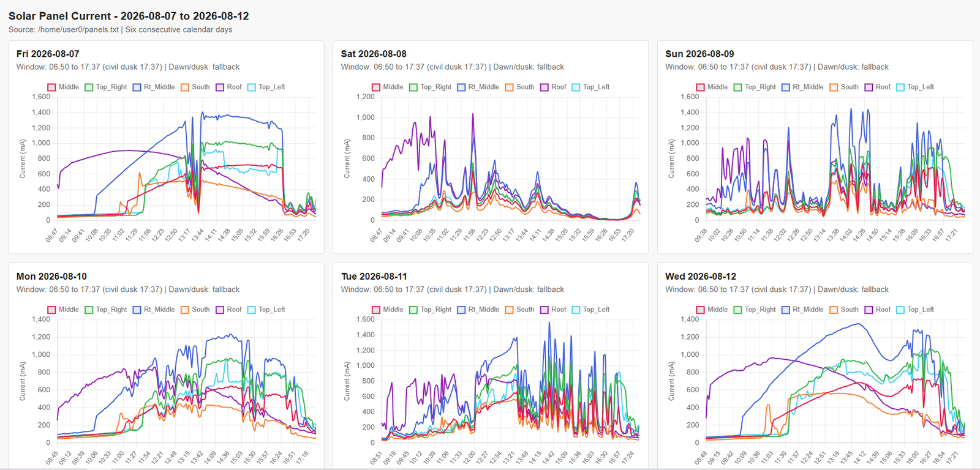Click the Solar Panel Current page heading
Image resolution: width=980 pixels, height=470 pixels.
(x=129, y=16)
